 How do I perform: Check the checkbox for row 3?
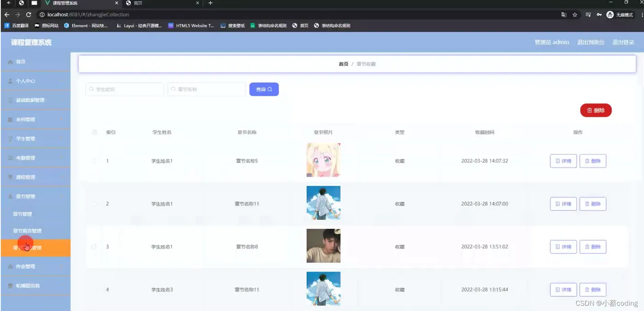pos(94,247)
